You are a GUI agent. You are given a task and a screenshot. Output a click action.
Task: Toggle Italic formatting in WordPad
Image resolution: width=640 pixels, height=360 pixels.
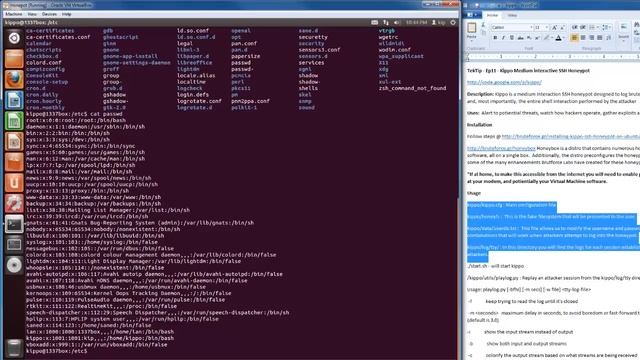503,38
